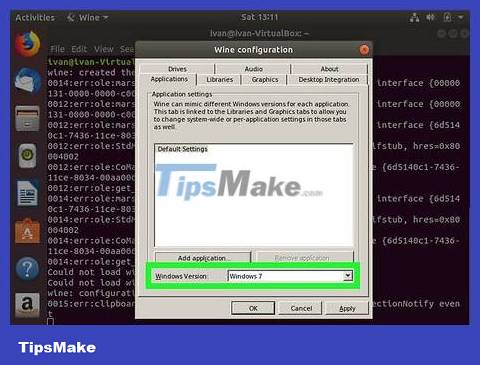Viewport: 480px width, 365px height.
Task: Open the Help icon in dock
Action: pos(27,268)
